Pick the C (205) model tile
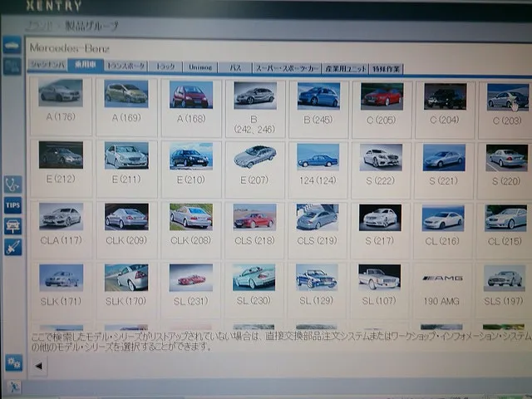 [x=382, y=109]
